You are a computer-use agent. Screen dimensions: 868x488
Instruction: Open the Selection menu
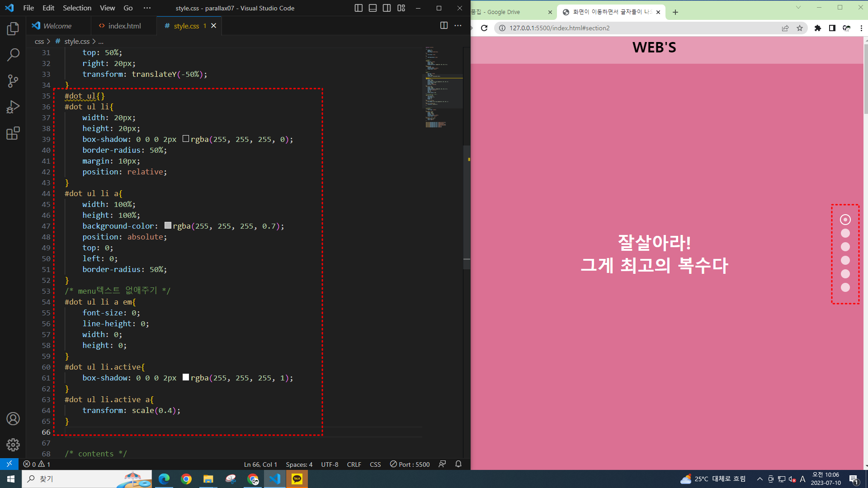77,8
